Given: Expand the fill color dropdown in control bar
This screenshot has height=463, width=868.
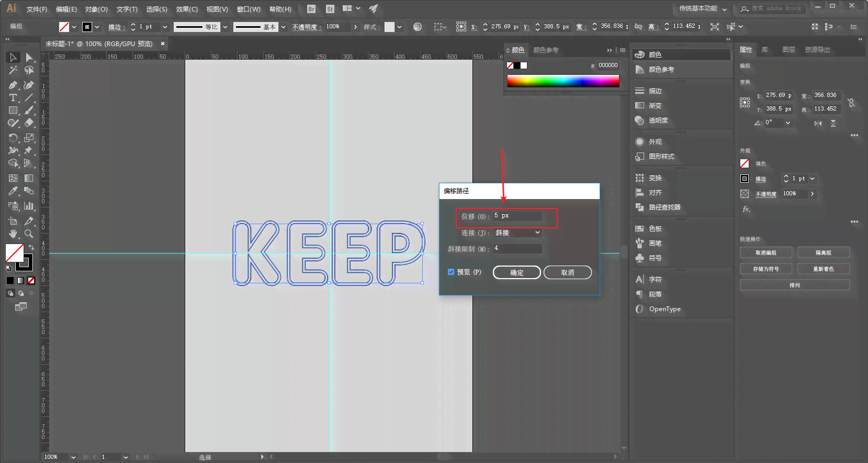Looking at the screenshot, I should (74, 27).
